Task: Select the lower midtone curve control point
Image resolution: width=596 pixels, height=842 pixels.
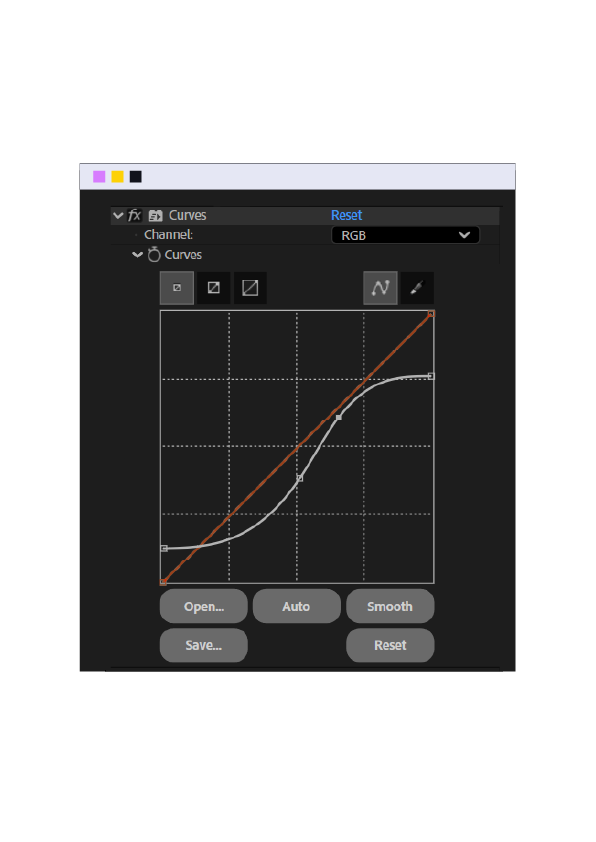Action: 300,478
